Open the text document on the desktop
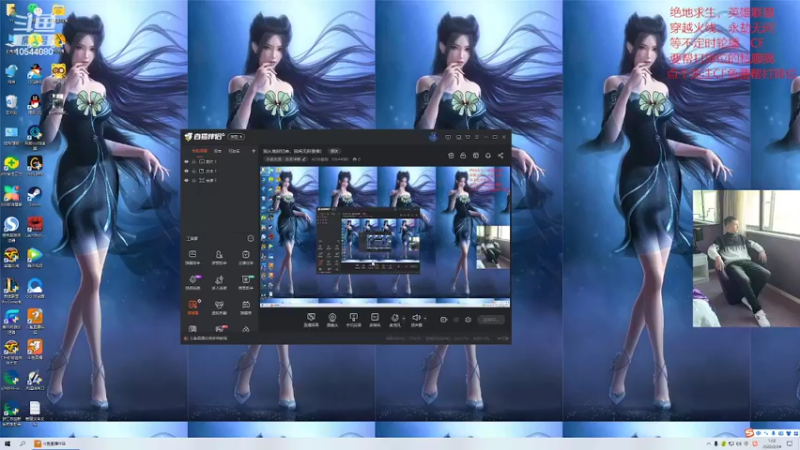 [35, 412]
